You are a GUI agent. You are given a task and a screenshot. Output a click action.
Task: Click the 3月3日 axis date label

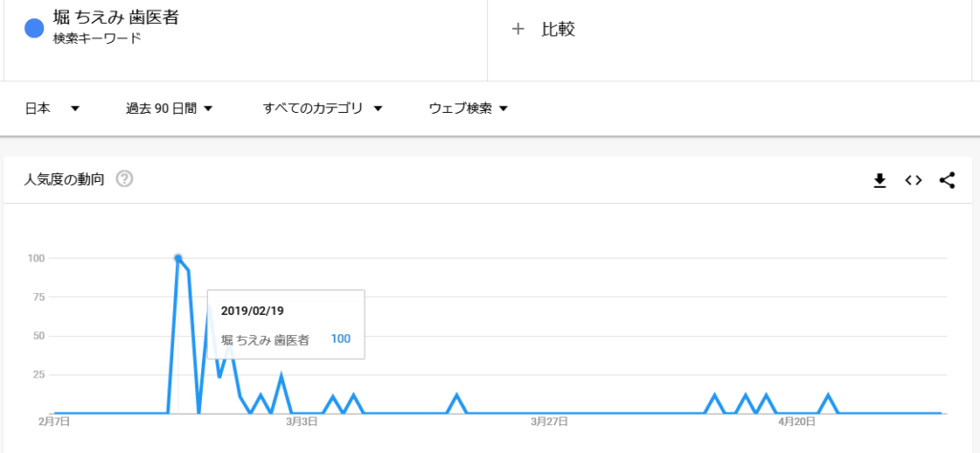coord(301,420)
